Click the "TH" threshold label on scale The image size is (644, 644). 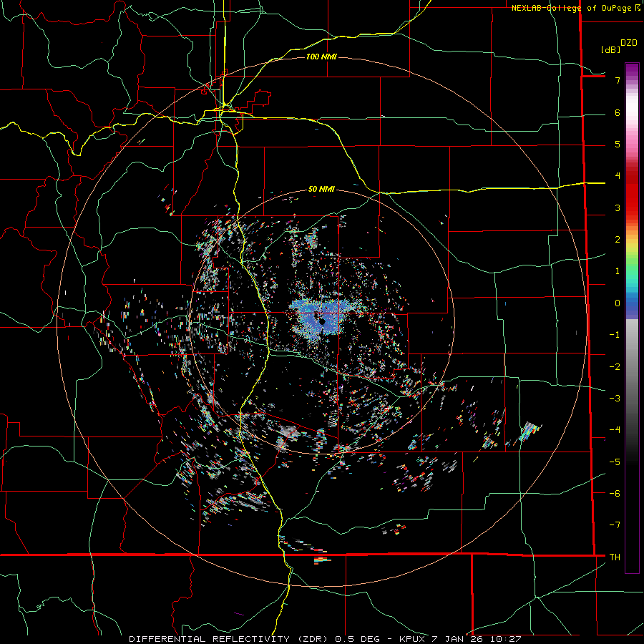point(615,557)
